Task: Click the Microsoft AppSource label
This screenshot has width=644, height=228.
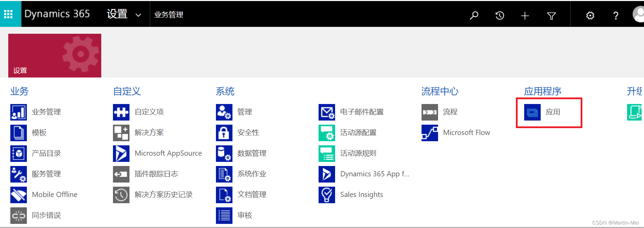Action: tap(168, 153)
